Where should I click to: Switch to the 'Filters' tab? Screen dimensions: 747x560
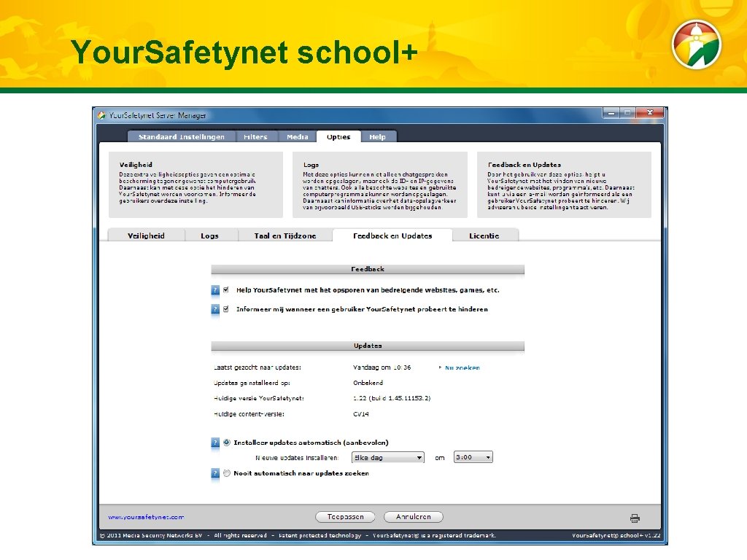pyautogui.click(x=255, y=136)
